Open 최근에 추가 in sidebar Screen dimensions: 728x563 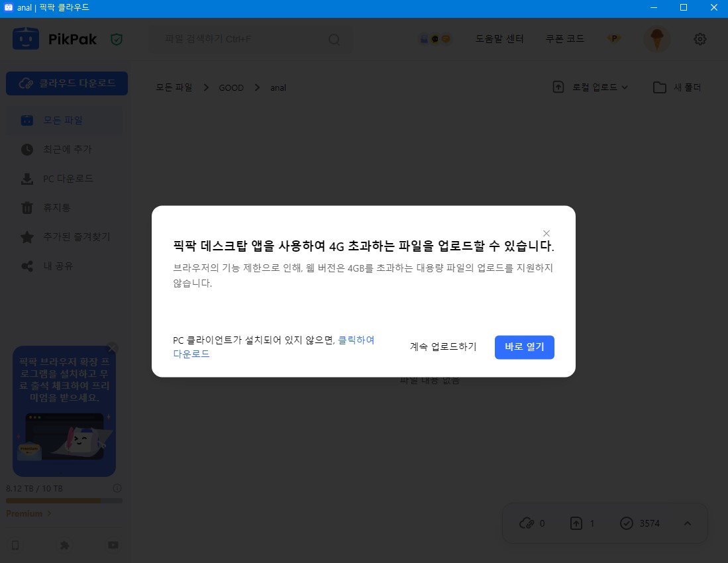pos(65,150)
